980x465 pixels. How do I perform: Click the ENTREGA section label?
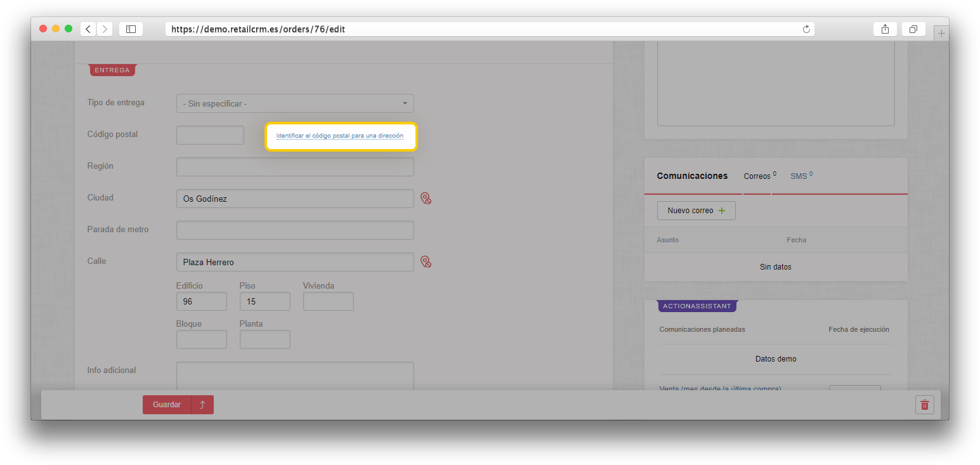tap(112, 70)
